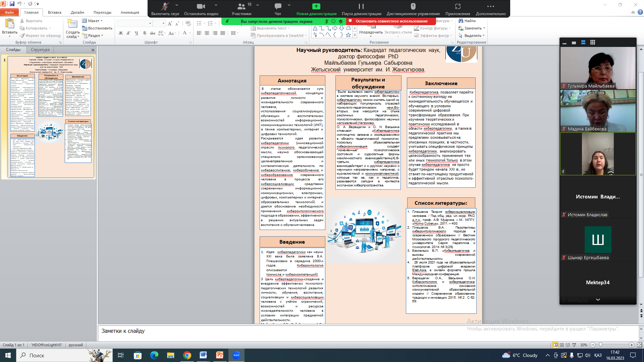
Task: Click the zoom slider handle
Action: 601,345
